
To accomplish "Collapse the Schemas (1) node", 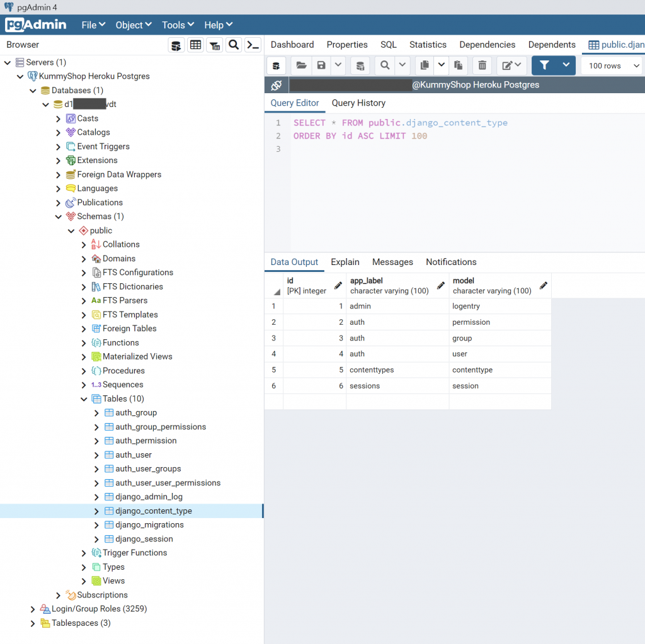I will coord(59,217).
